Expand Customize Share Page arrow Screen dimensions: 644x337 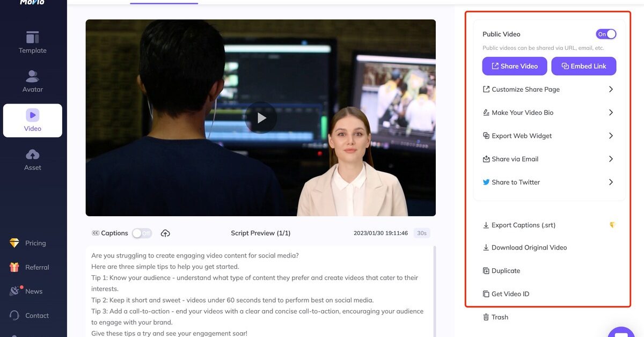(611, 90)
